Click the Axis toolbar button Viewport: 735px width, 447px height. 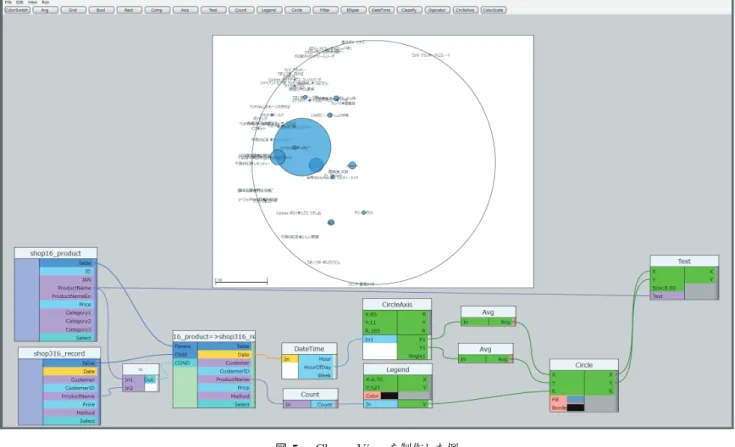pos(185,10)
